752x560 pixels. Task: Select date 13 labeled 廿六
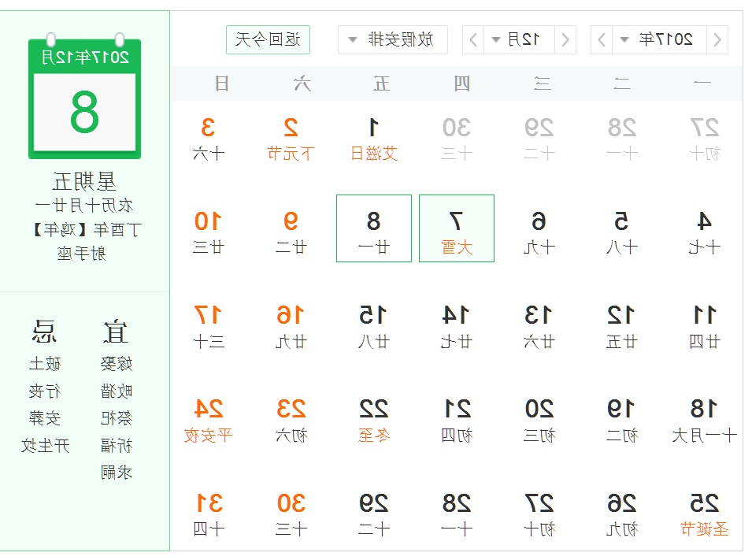point(539,327)
